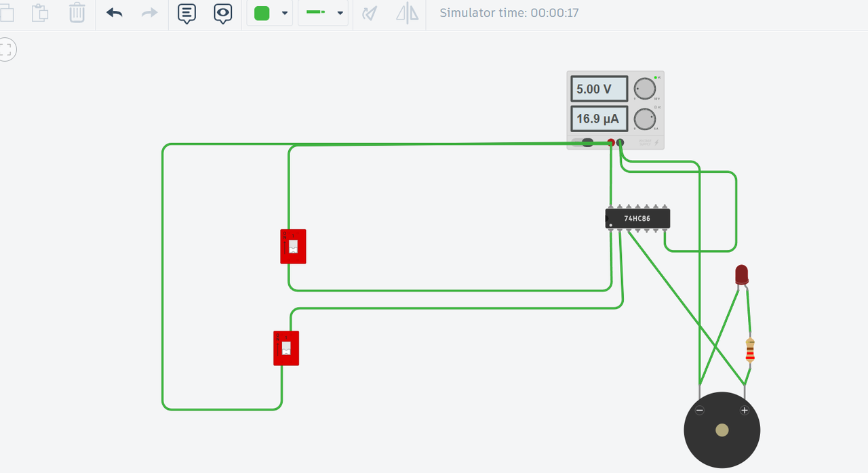The image size is (868, 473).
Task: Click the green voltage indicator light on supply
Action: 655,77
